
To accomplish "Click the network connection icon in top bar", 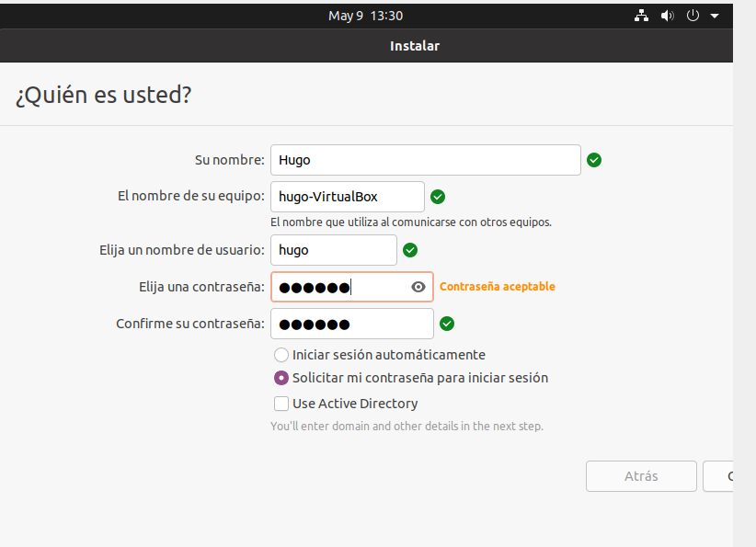I will click(x=642, y=16).
